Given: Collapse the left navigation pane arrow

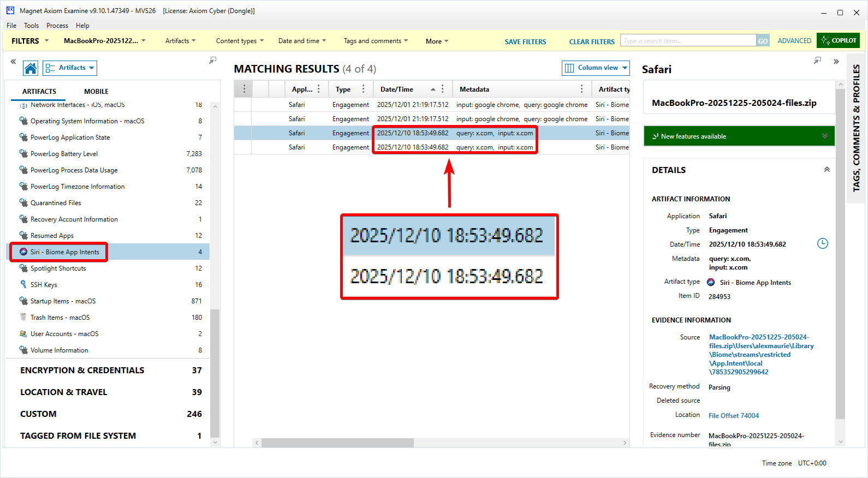Looking at the screenshot, I should click(x=13, y=62).
